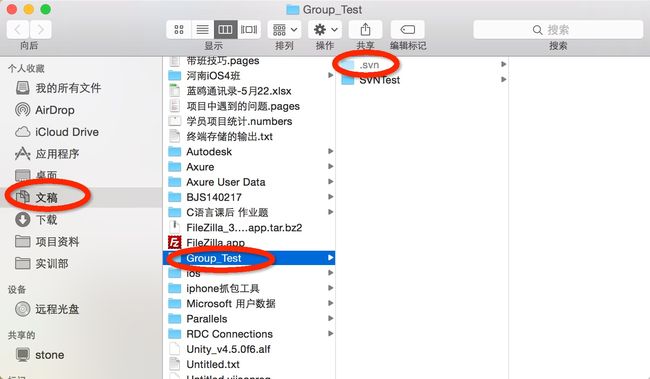This screenshot has height=379, width=650.
Task: Switch to list view
Action: tap(202, 29)
